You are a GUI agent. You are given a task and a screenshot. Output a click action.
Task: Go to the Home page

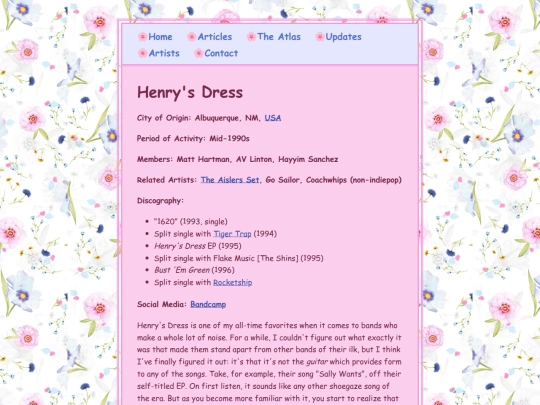click(x=160, y=37)
